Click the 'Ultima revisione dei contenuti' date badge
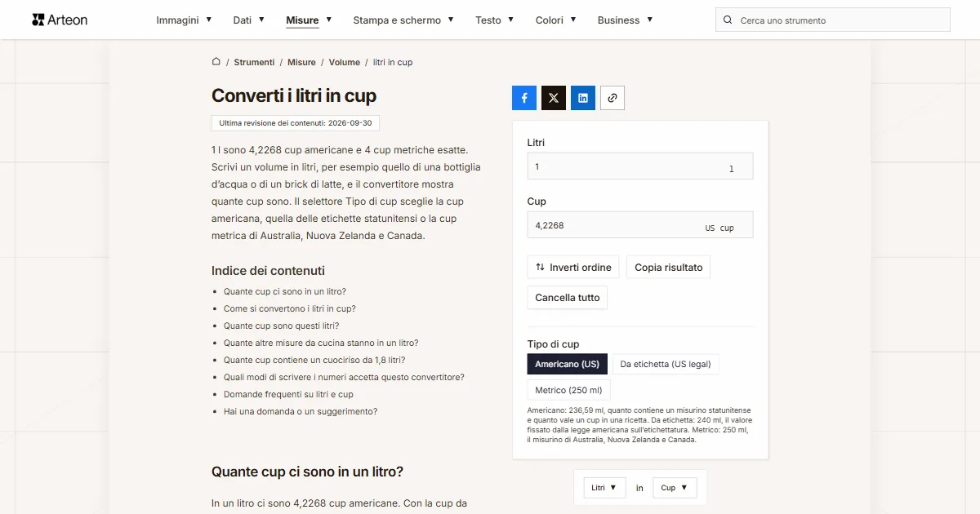The image size is (980, 514). click(x=296, y=123)
